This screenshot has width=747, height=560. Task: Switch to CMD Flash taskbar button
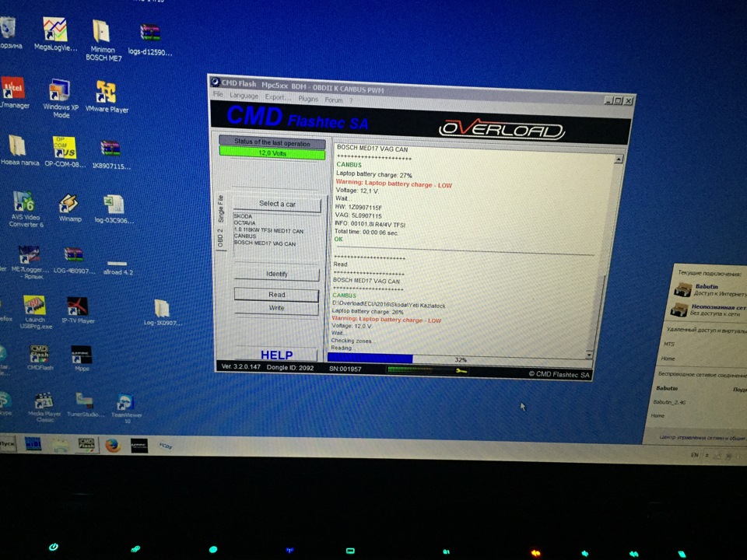point(86,445)
